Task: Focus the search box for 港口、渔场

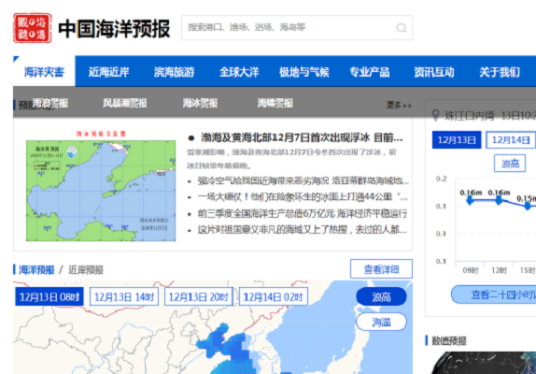Action: click(x=297, y=28)
